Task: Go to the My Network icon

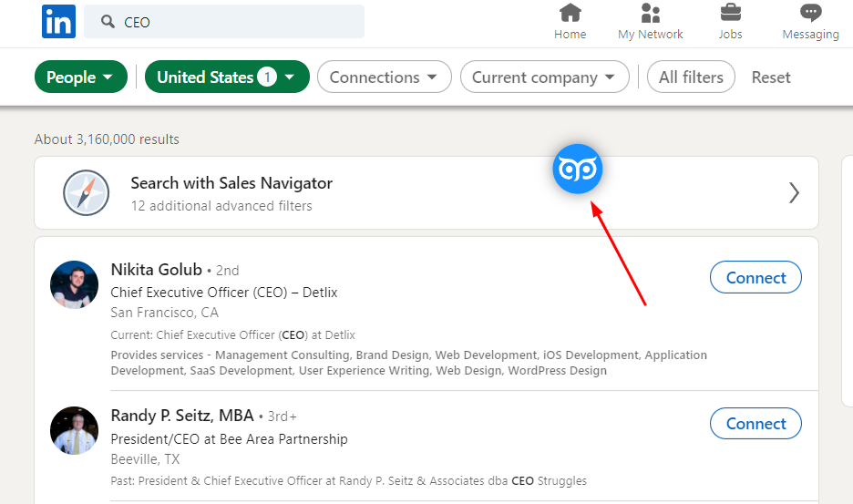Action: point(650,13)
